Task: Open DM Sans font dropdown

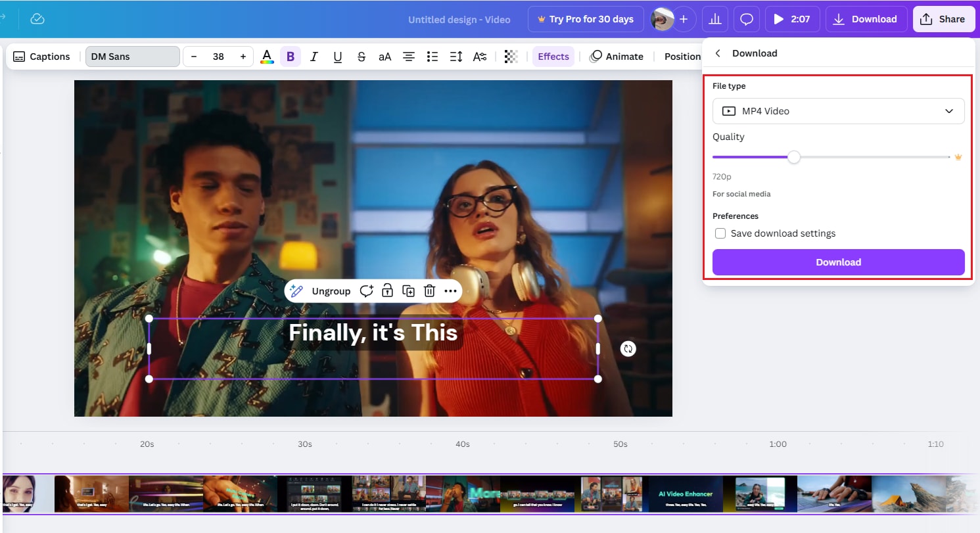Action: click(132, 57)
